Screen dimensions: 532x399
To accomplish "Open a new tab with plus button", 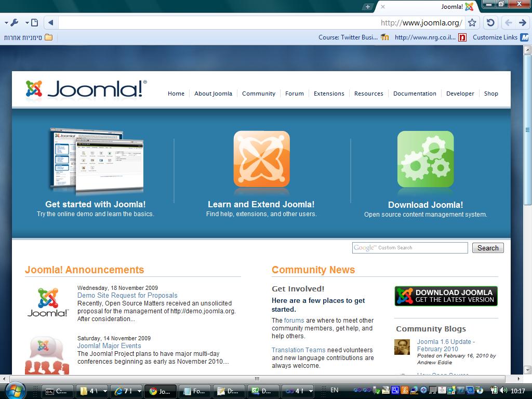I will pos(367,7).
